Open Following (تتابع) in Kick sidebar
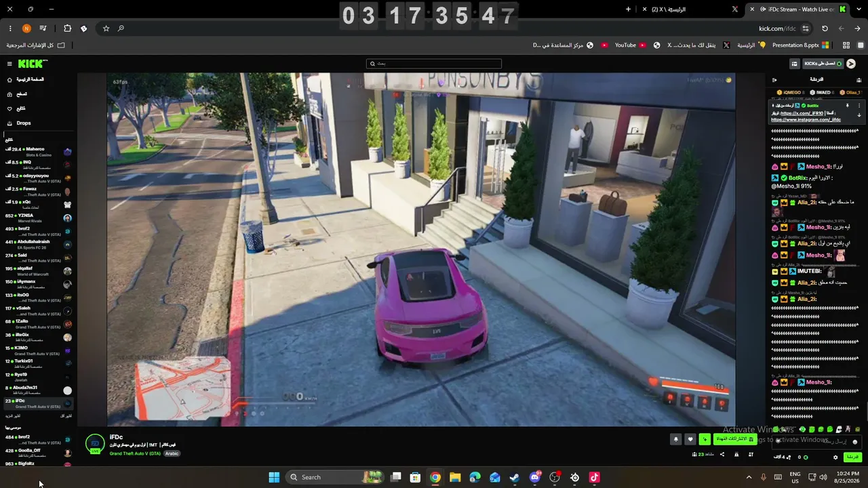Image resolution: width=868 pixels, height=488 pixels. [17, 108]
